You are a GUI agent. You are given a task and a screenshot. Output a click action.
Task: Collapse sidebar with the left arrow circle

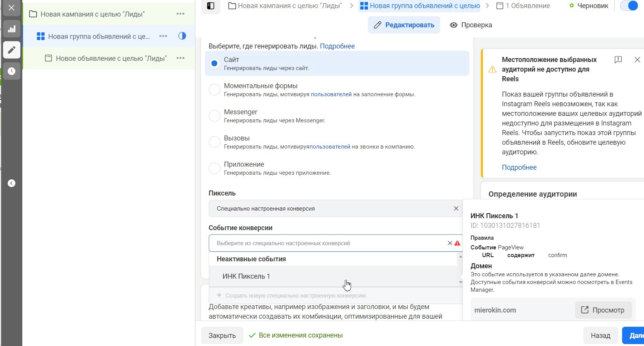coord(12,183)
